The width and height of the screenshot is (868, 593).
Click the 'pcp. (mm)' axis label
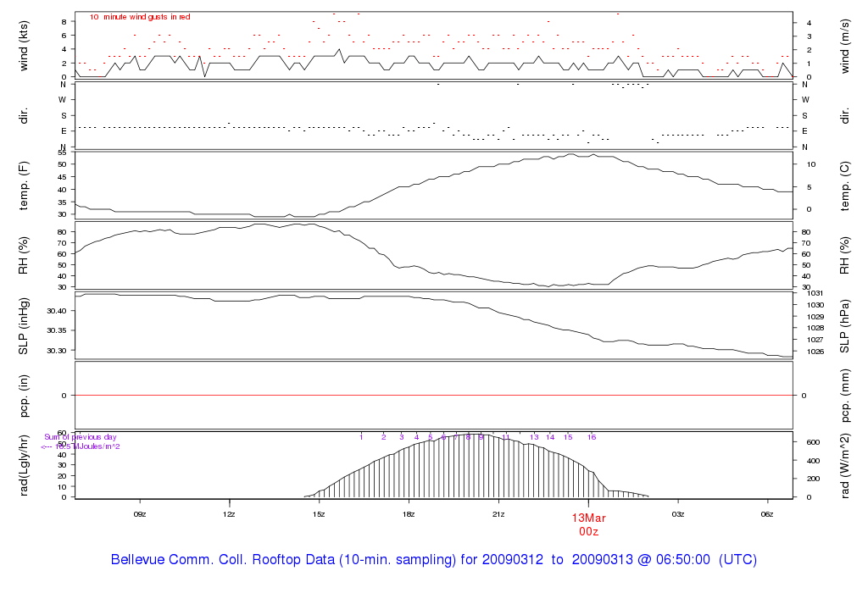845,396
